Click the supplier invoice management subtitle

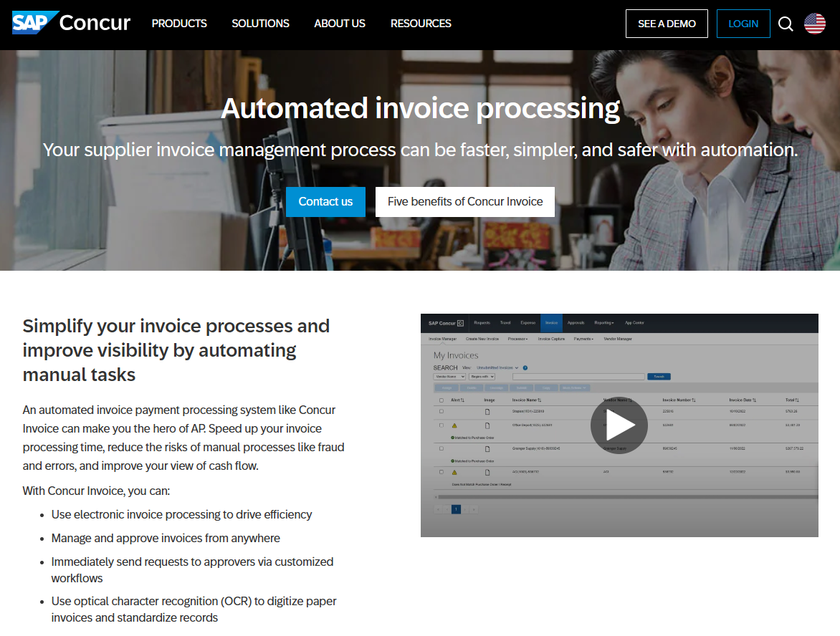(421, 150)
